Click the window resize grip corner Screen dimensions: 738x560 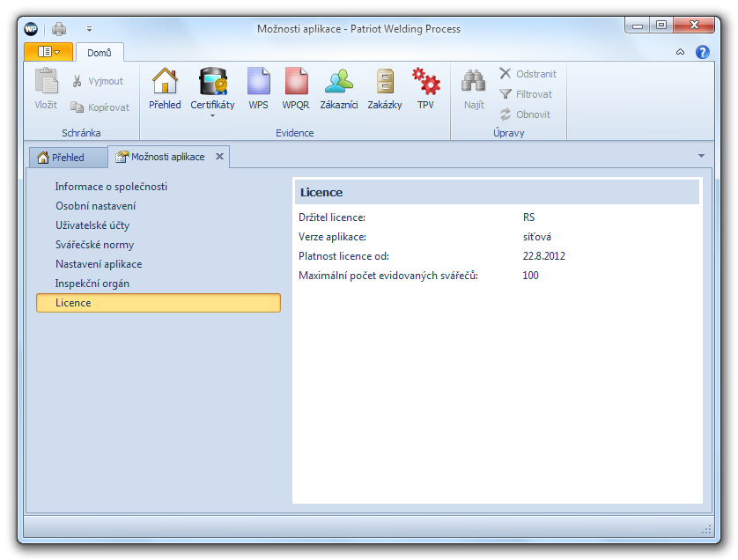click(706, 530)
